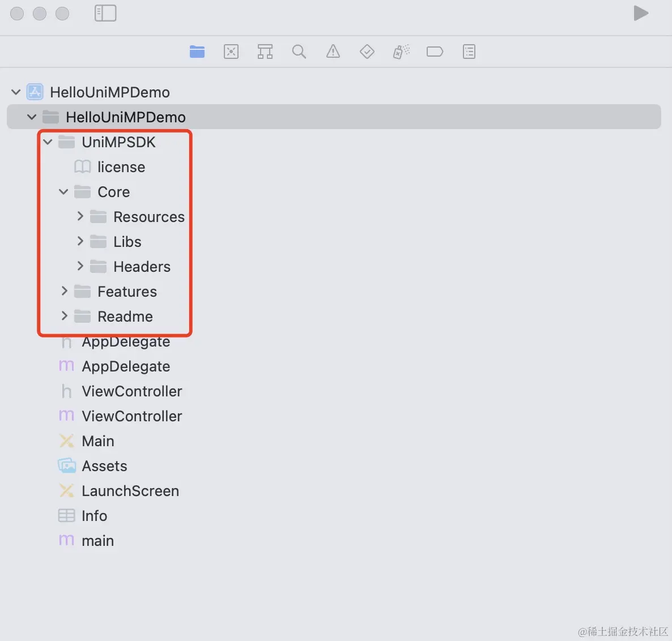672x641 pixels.
Task: Click the LaunchScreen storyboard icon
Action: click(66, 490)
